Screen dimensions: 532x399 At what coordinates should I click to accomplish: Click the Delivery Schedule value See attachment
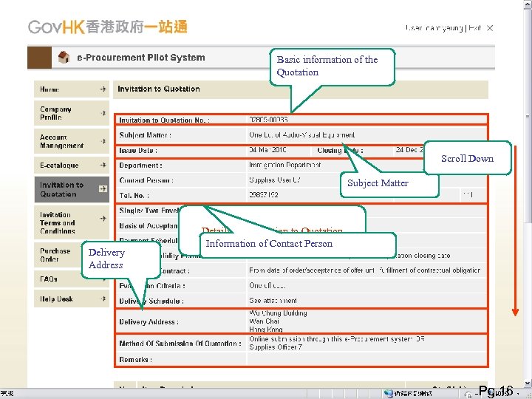click(x=273, y=301)
